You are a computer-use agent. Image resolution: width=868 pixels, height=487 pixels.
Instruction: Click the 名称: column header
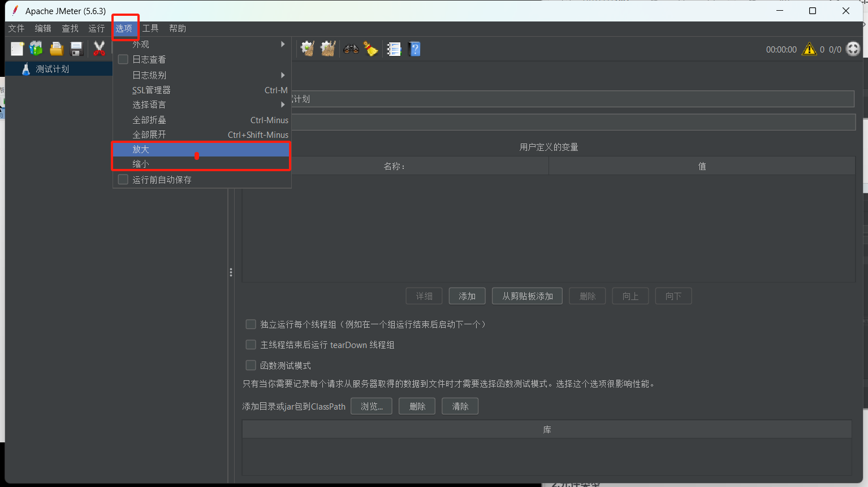click(x=395, y=166)
